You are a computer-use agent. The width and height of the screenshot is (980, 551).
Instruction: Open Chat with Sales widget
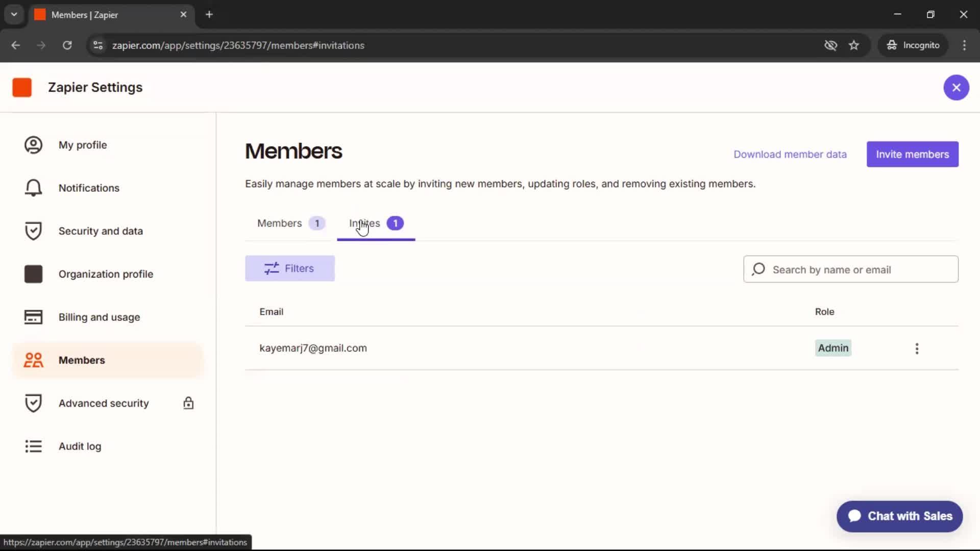pyautogui.click(x=899, y=516)
